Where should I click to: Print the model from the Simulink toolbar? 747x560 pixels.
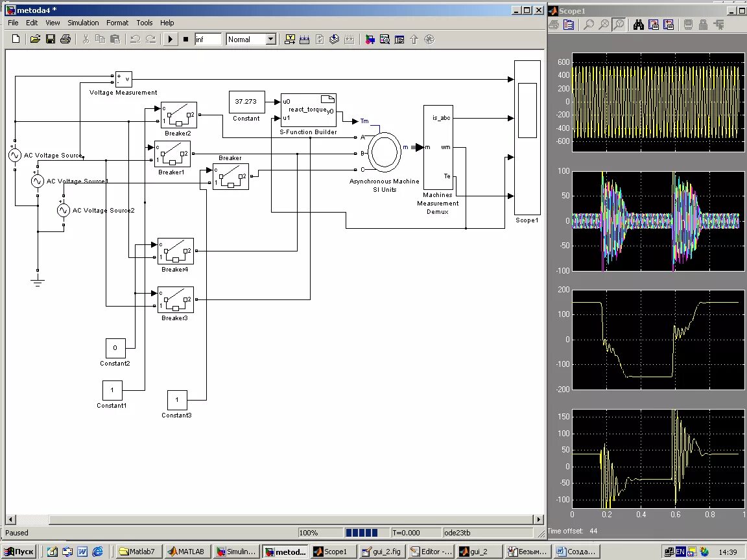tap(65, 40)
